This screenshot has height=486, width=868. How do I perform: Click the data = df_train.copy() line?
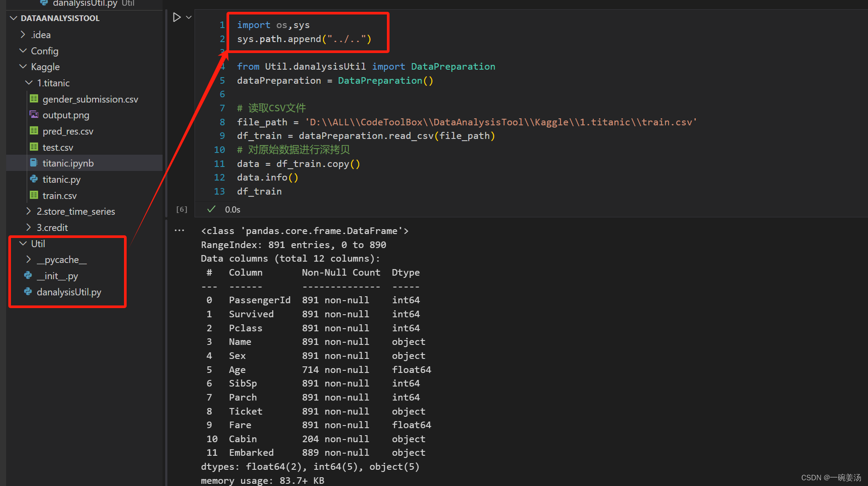coord(298,164)
